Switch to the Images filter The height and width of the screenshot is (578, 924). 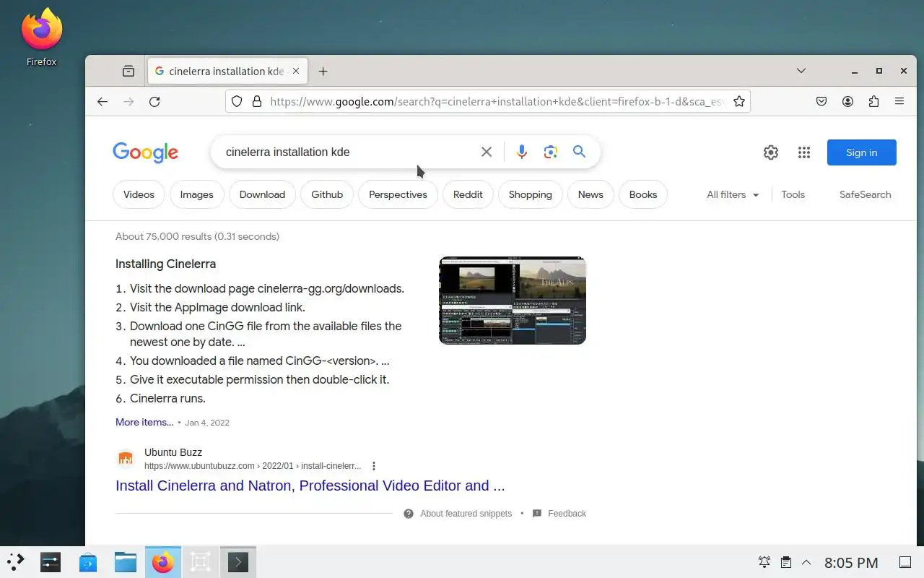pyautogui.click(x=196, y=194)
